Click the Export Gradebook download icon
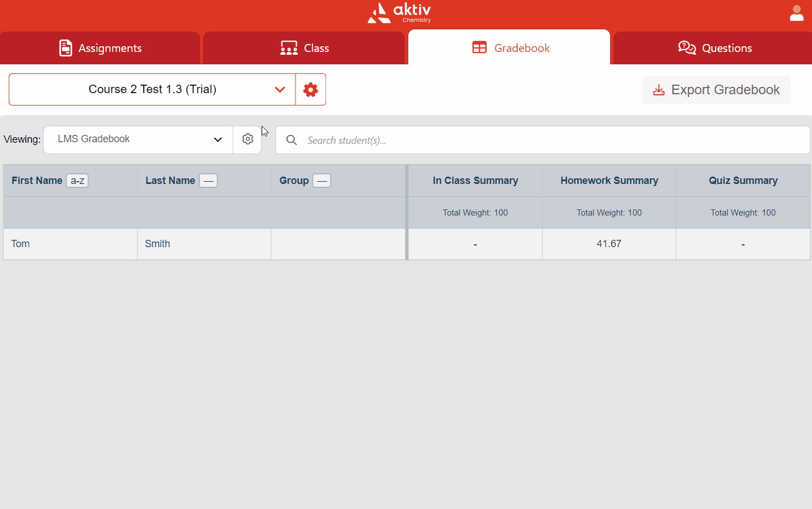812x509 pixels. 659,90
